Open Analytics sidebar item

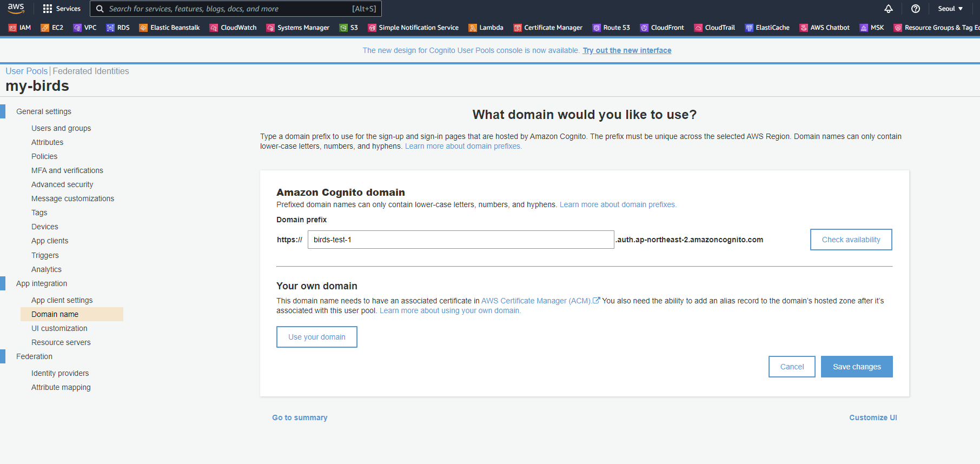(47, 269)
